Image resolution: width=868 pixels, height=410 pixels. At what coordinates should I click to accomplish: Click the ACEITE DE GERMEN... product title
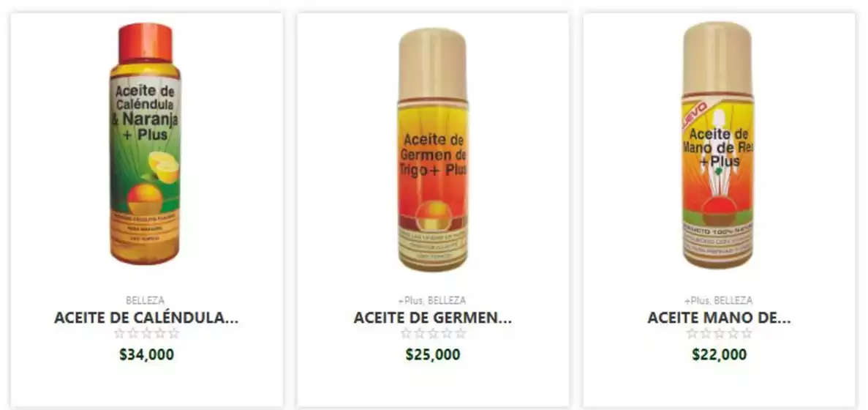tap(432, 318)
